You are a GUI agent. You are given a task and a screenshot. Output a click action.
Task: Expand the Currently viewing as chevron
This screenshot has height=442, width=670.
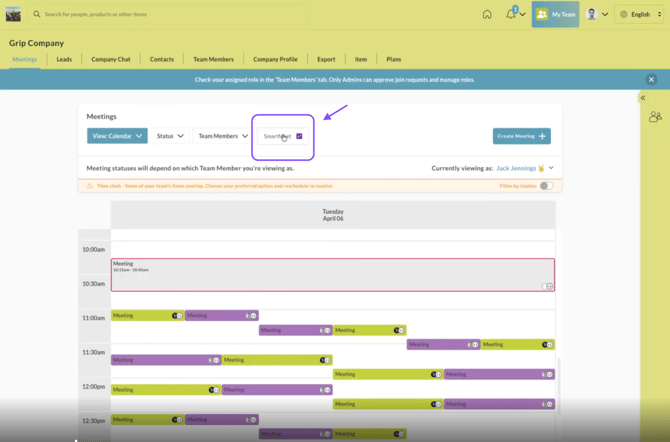click(551, 168)
